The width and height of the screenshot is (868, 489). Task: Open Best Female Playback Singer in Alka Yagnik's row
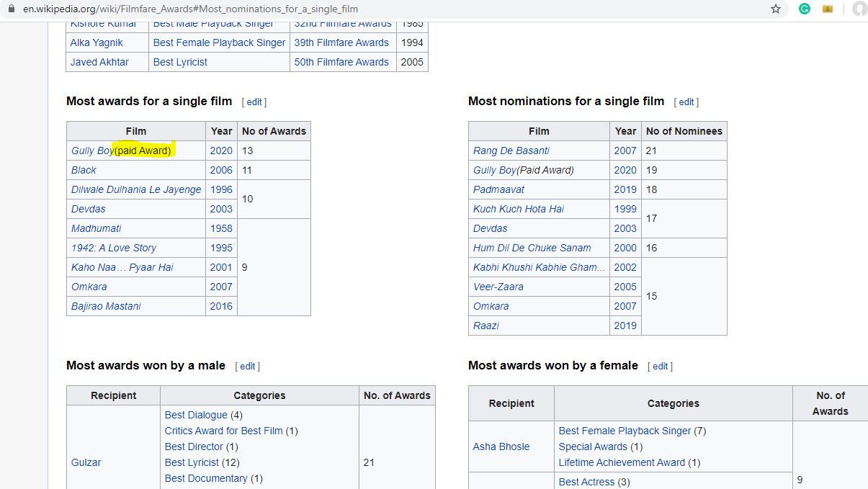point(220,42)
